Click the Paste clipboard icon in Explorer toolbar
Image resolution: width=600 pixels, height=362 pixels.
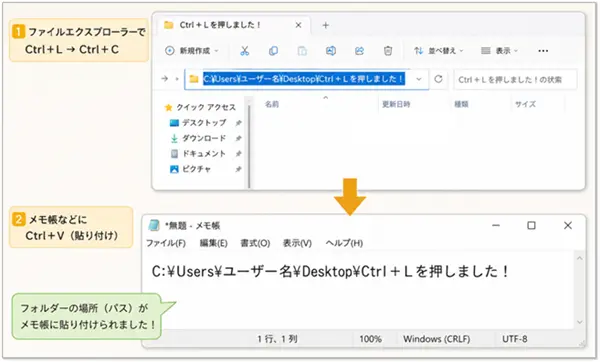click(x=302, y=51)
